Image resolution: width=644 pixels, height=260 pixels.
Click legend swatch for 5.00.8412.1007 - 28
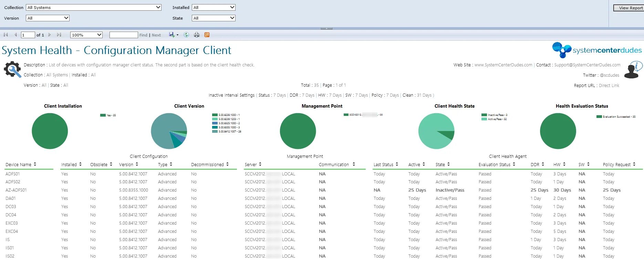click(215, 131)
